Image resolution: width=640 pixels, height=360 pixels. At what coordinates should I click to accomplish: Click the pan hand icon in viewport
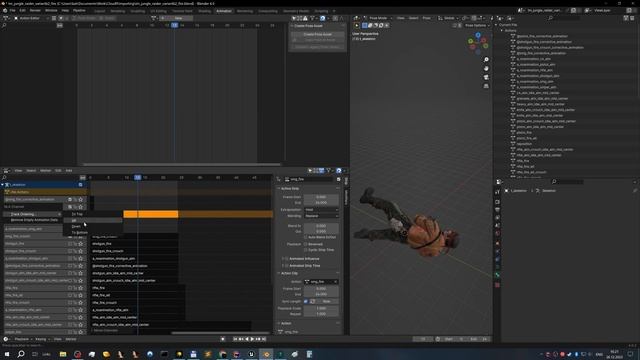[x=486, y=69]
